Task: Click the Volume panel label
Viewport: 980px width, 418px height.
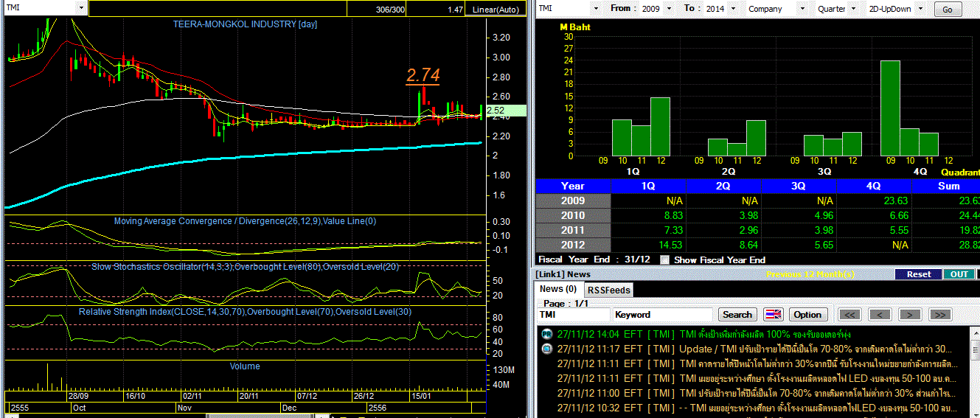Action: pyautogui.click(x=245, y=366)
